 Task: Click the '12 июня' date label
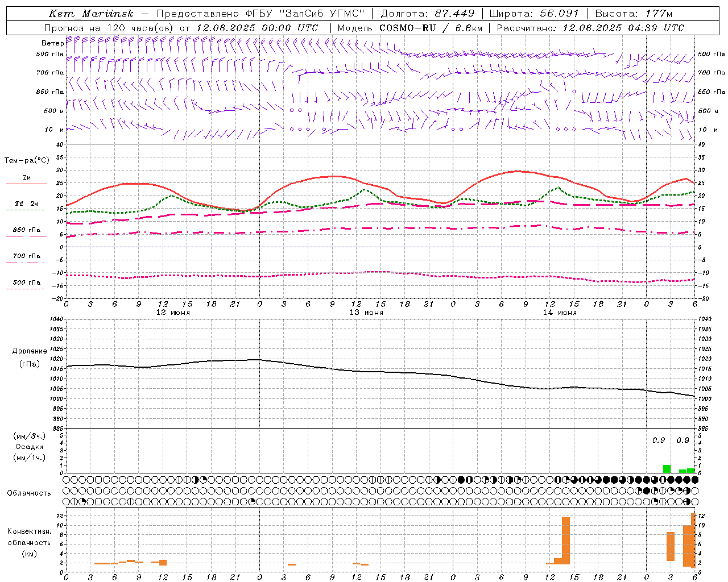pyautogui.click(x=173, y=313)
